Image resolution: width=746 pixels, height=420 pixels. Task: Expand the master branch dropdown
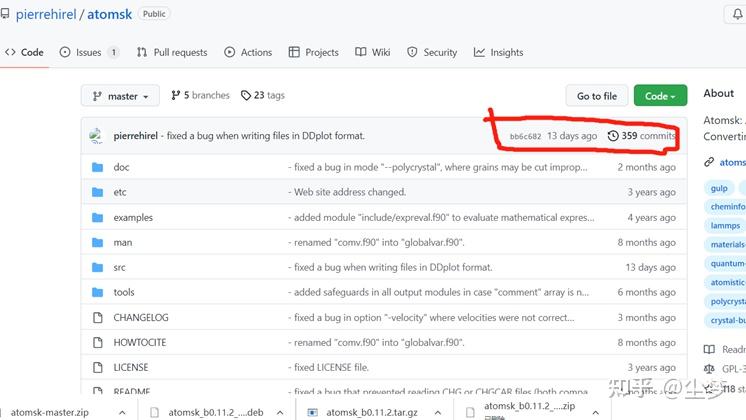120,96
